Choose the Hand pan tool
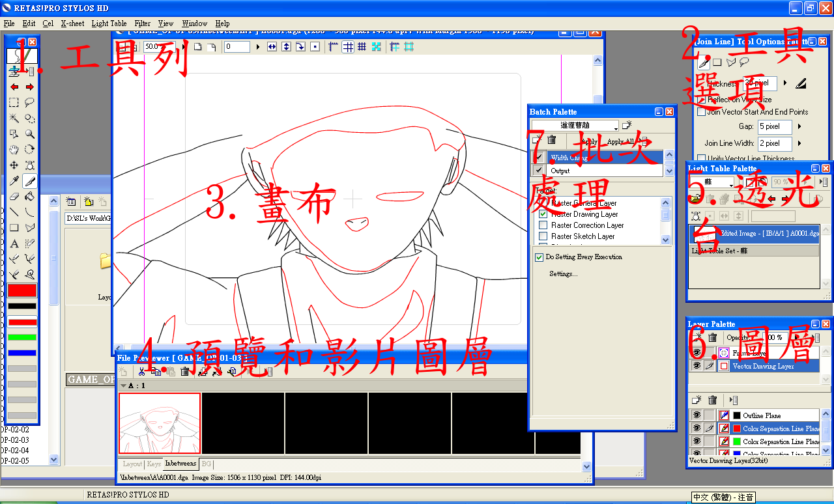The image size is (834, 504). [13, 148]
